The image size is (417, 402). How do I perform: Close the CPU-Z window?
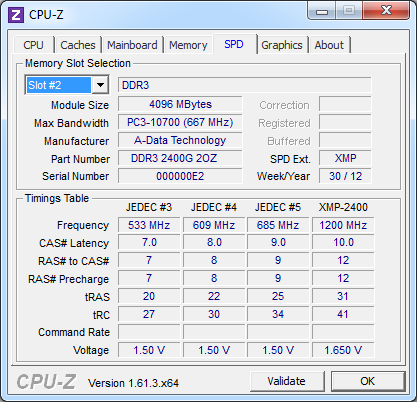click(x=386, y=11)
